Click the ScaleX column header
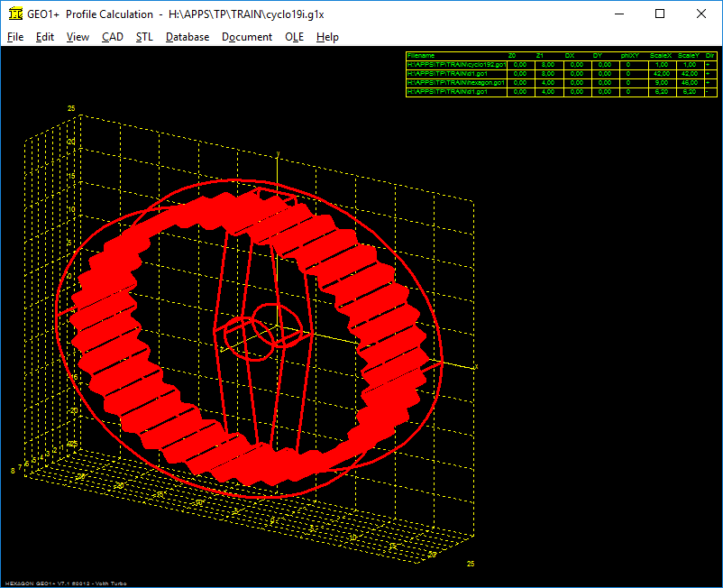 tap(661, 56)
